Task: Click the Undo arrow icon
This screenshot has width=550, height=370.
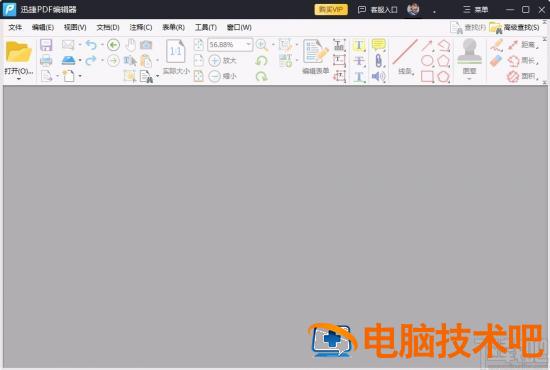Action: coord(91,45)
